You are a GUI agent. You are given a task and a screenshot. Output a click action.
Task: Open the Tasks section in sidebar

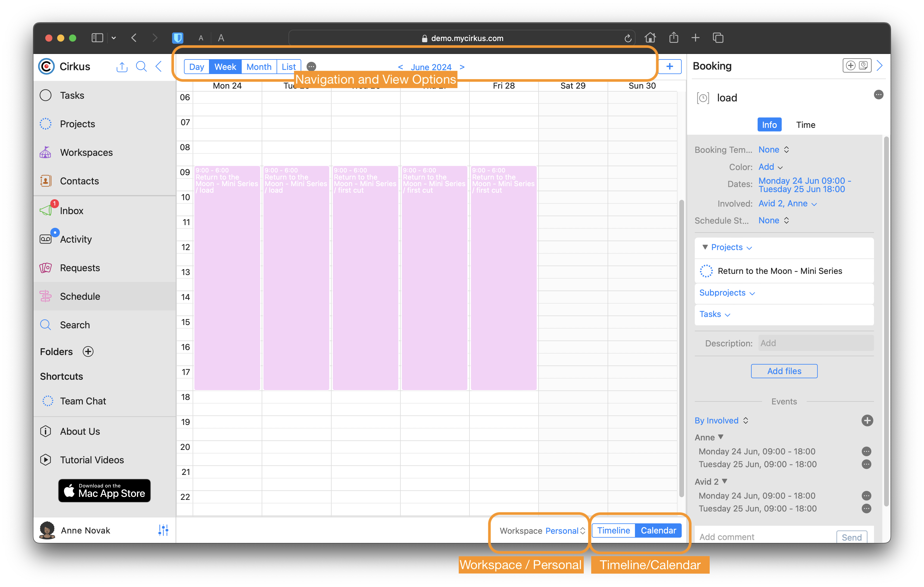click(x=72, y=95)
